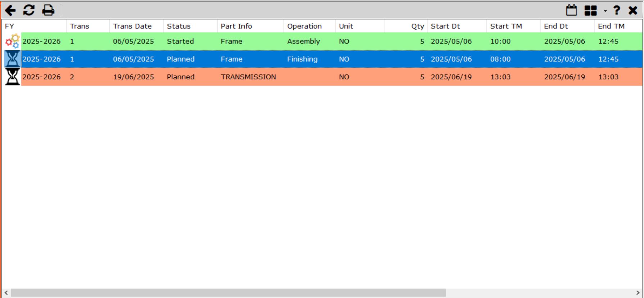Click the Part Info column header
Viewport: 644px width, 298px height.
[236, 26]
